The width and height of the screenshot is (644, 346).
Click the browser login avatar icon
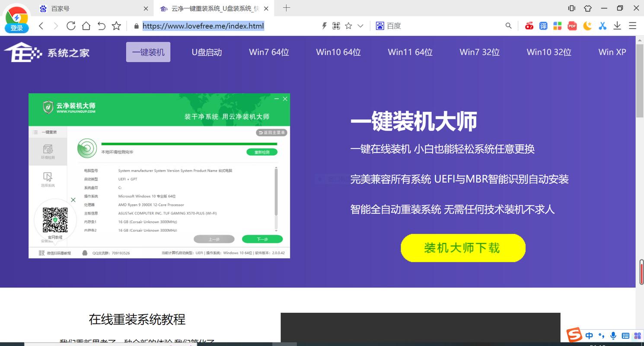tap(16, 19)
